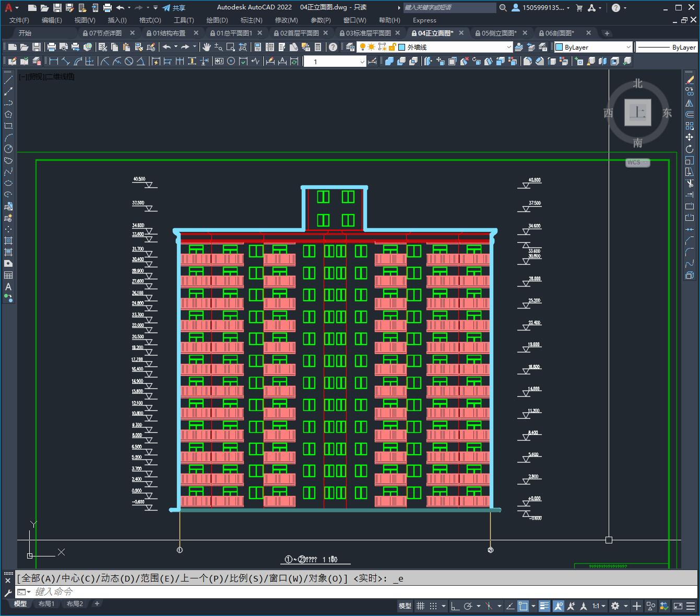Click the 模型 model tab

point(20,604)
